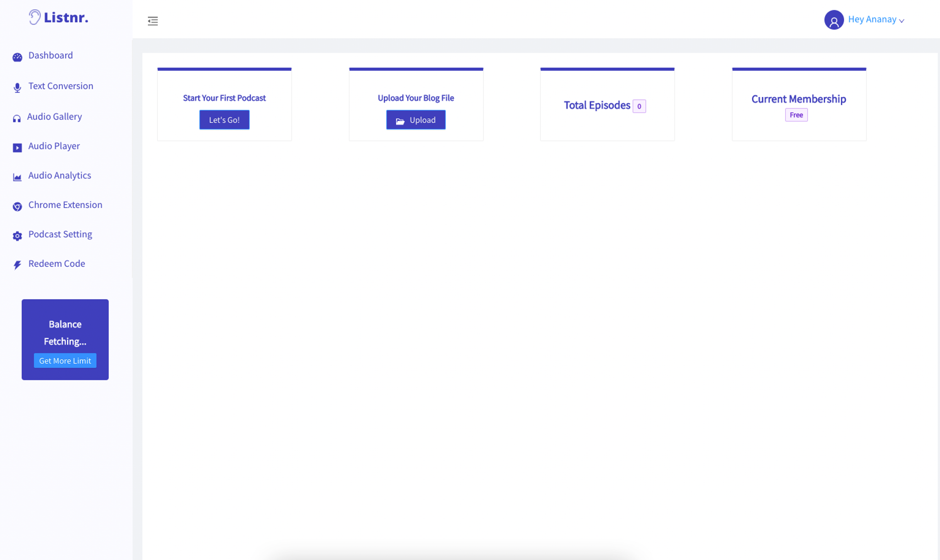This screenshot has width=940, height=560.
Task: Collapse the sidebar with hamburger toggle
Action: click(153, 21)
